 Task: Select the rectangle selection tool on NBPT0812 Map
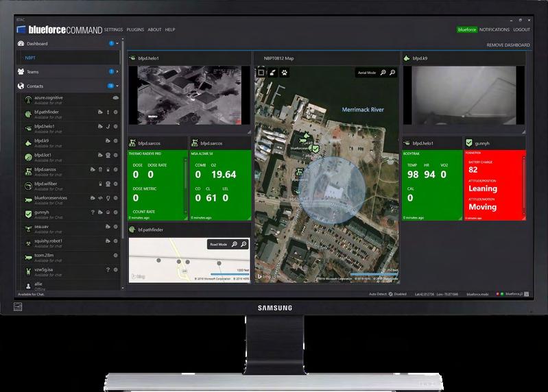[261, 73]
